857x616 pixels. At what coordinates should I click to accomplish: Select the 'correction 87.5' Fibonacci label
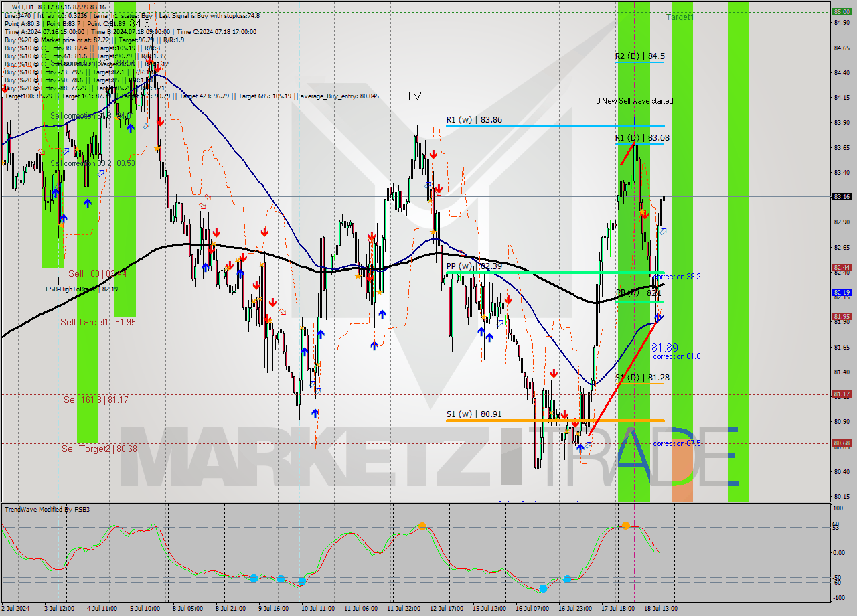click(677, 443)
